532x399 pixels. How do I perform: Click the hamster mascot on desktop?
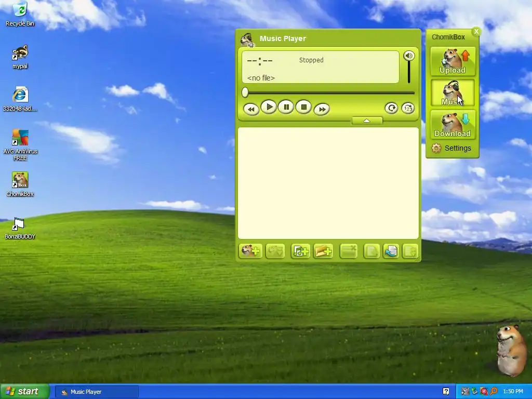click(511, 350)
